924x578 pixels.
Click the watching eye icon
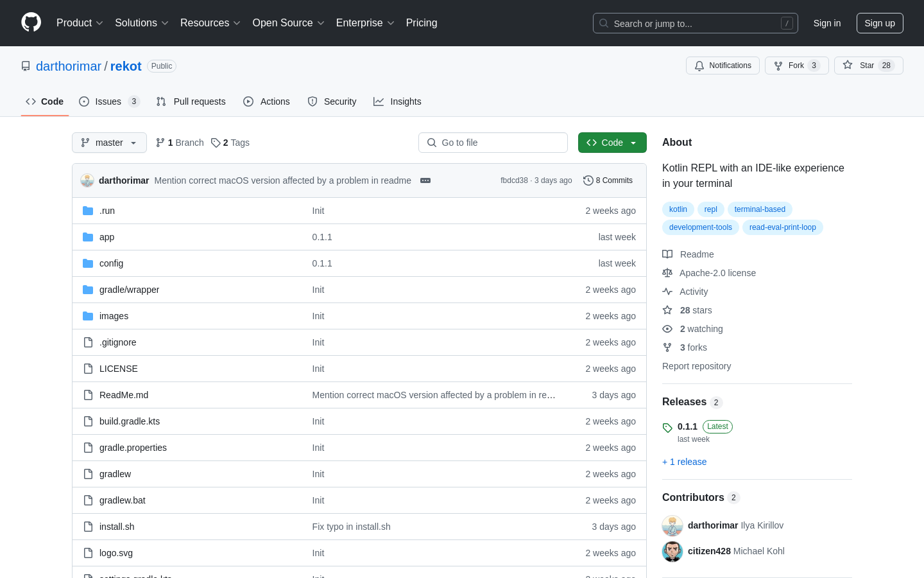tap(667, 329)
